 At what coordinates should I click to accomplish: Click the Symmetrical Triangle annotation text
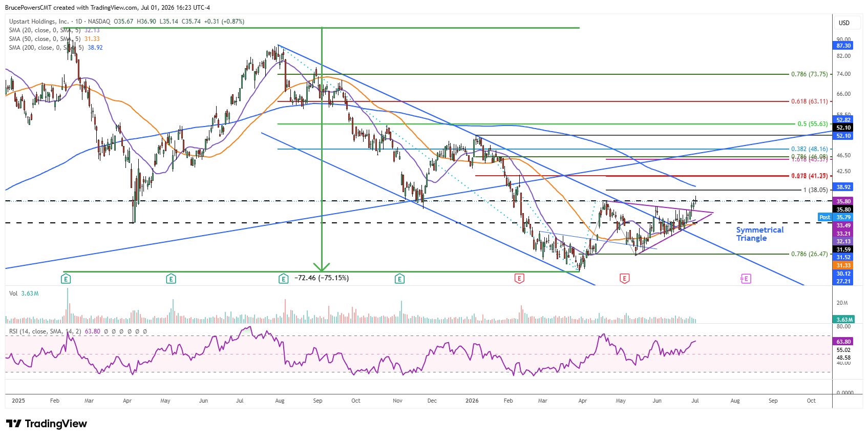tap(760, 234)
